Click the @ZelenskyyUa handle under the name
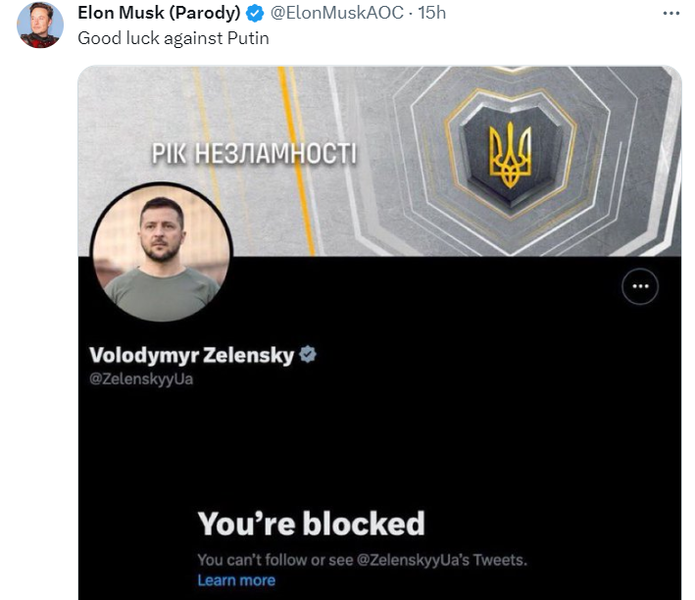695x600 pixels. point(141,379)
